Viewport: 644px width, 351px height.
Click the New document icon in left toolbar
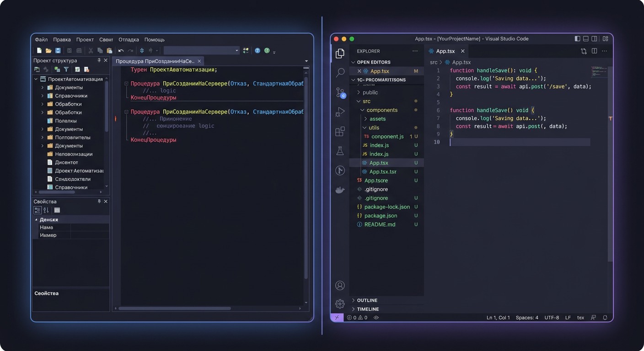[x=39, y=51]
